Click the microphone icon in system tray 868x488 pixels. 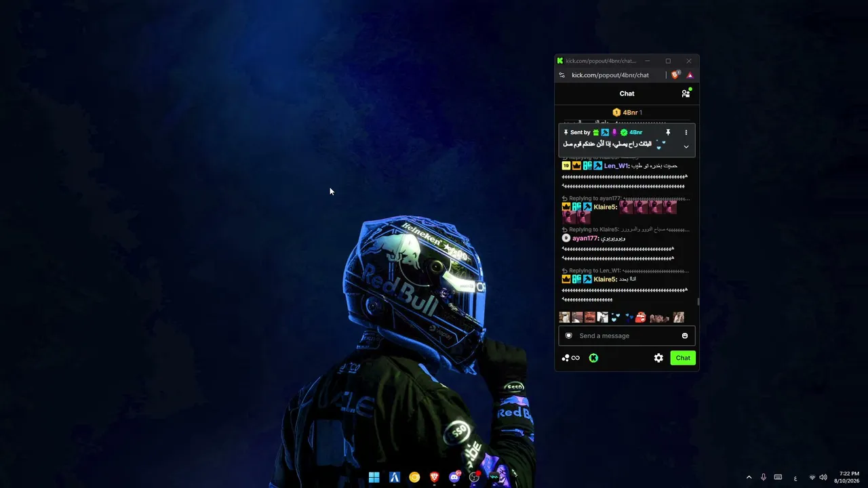pyautogui.click(x=764, y=477)
